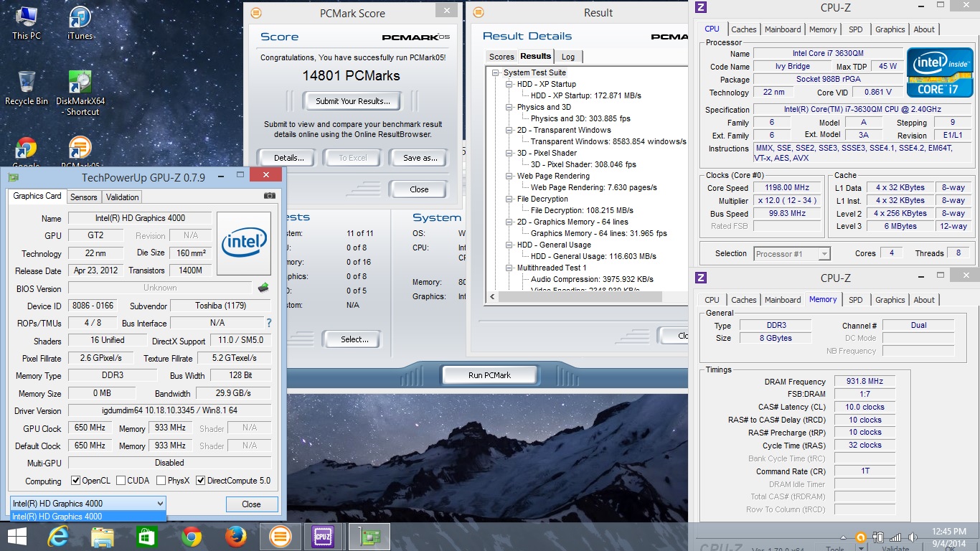This screenshot has width=980, height=551.
Task: Click the volume icon in system tray
Action: (913, 537)
